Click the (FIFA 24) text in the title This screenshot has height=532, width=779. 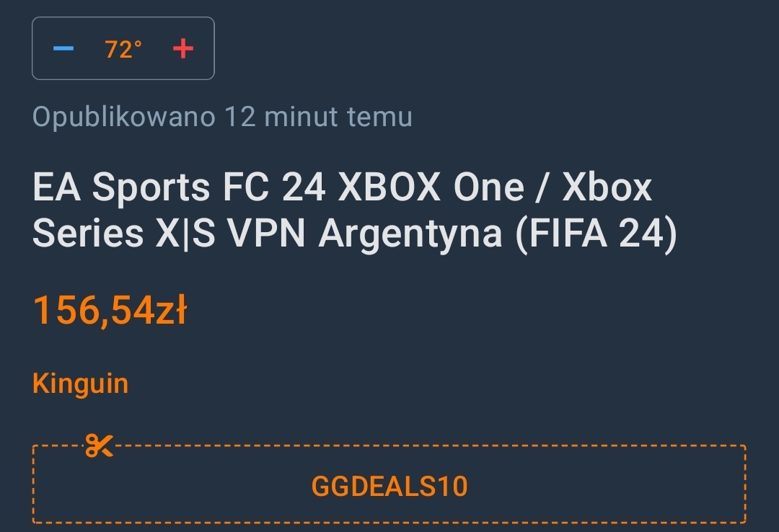[597, 233]
